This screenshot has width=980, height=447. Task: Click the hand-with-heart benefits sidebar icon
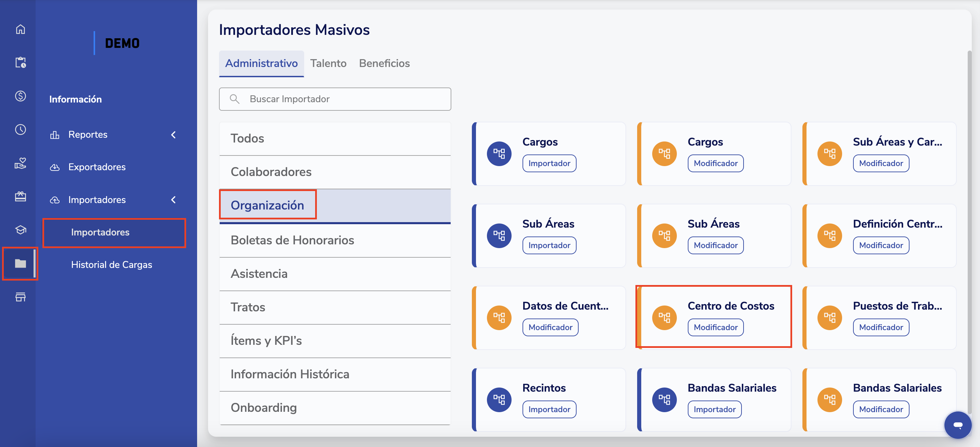[x=20, y=163]
